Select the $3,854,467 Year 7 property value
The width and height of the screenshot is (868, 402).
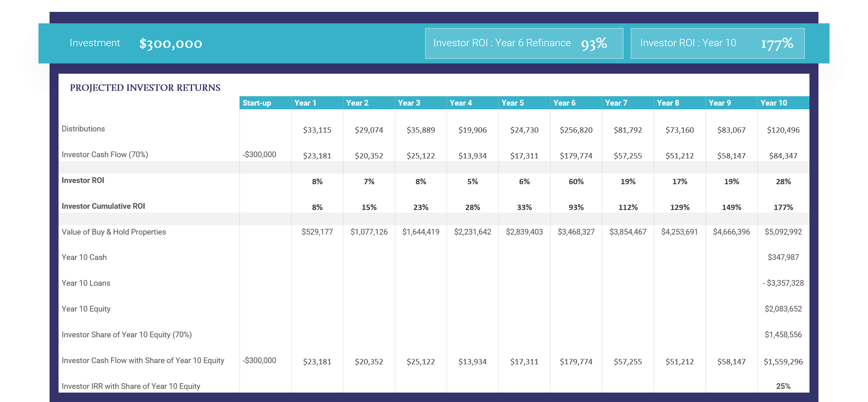coord(628,232)
